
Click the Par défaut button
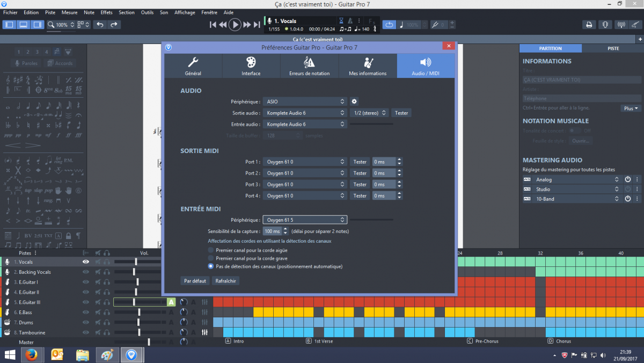click(x=195, y=281)
